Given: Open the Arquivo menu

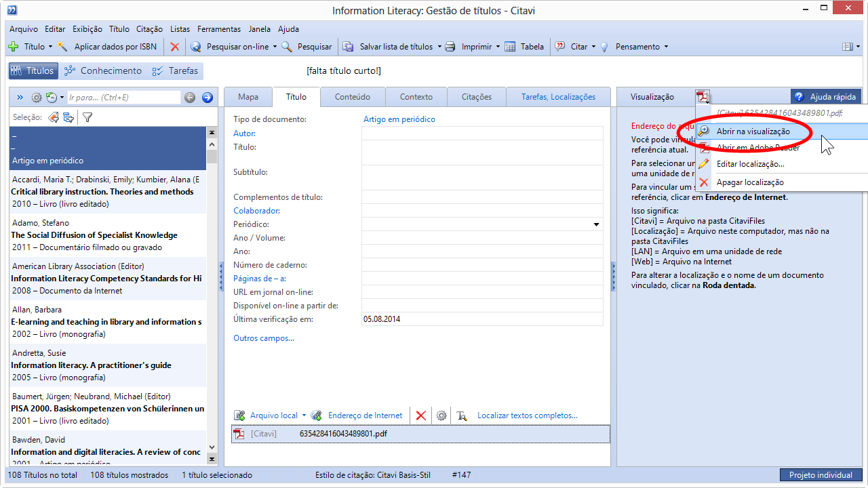Looking at the screenshot, I should click(x=24, y=29).
